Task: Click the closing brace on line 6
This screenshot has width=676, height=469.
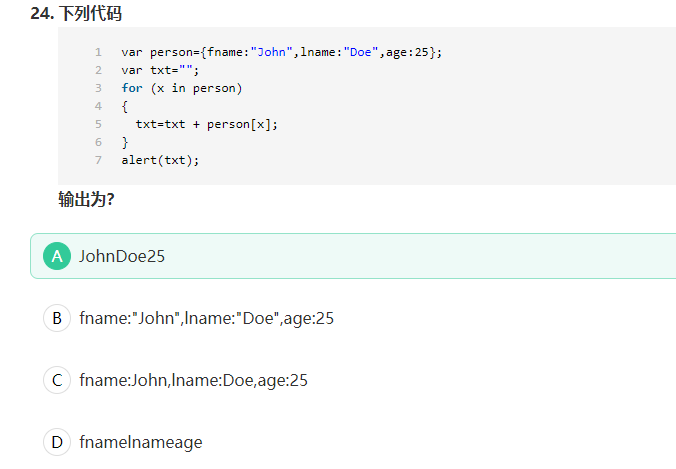Action: click(x=125, y=142)
